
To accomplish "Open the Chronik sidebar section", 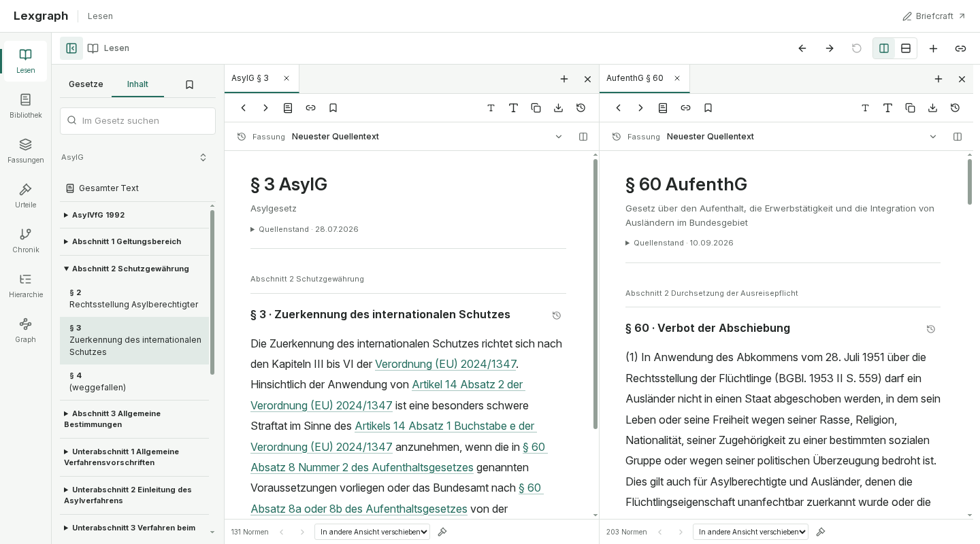I will point(25,241).
